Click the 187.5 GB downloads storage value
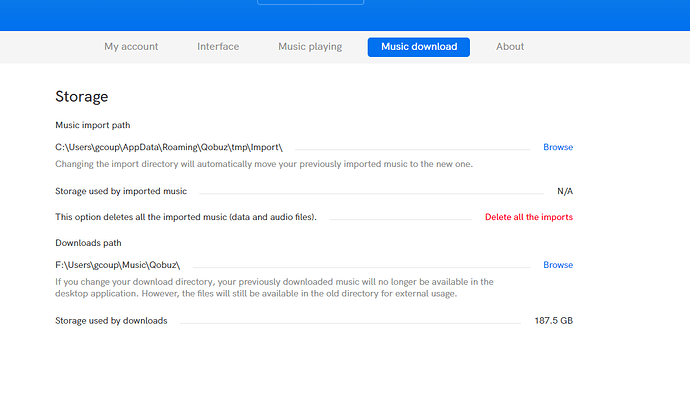Image resolution: width=690 pixels, height=411 pixels. [x=554, y=321]
